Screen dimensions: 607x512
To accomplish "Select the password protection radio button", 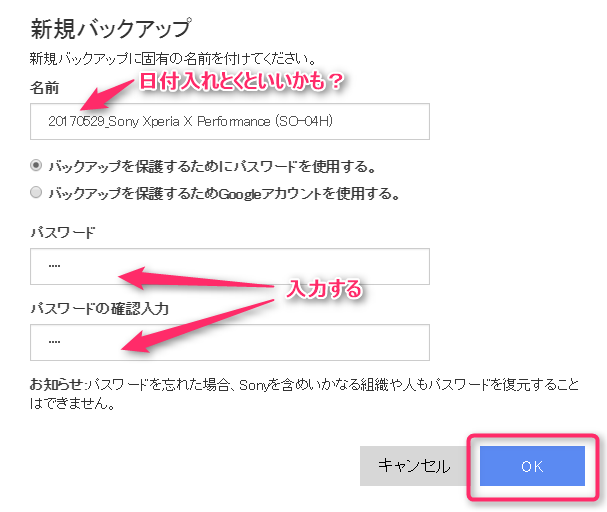I will (x=37, y=165).
